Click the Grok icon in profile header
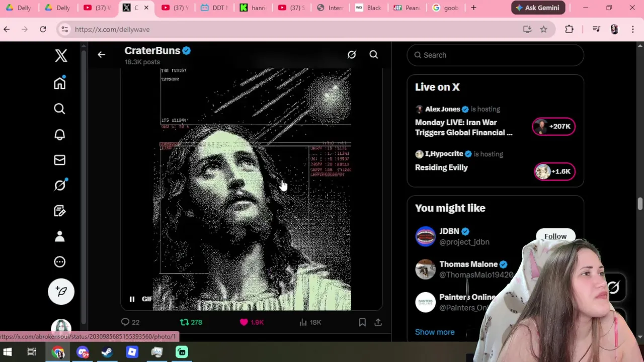Screen dimensions: 644x362 click(x=352, y=55)
